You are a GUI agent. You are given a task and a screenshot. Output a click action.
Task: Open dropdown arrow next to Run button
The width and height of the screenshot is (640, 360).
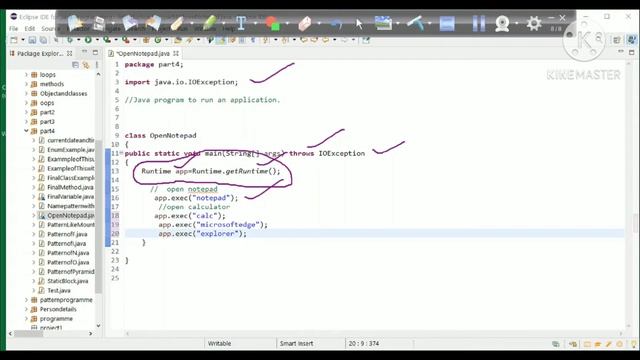coord(97,40)
